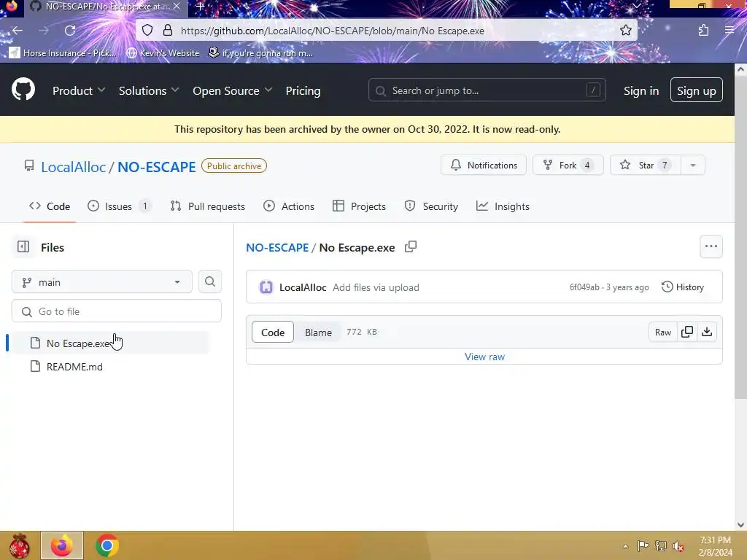Close the NO-ESCAPE browser tab

177,7
